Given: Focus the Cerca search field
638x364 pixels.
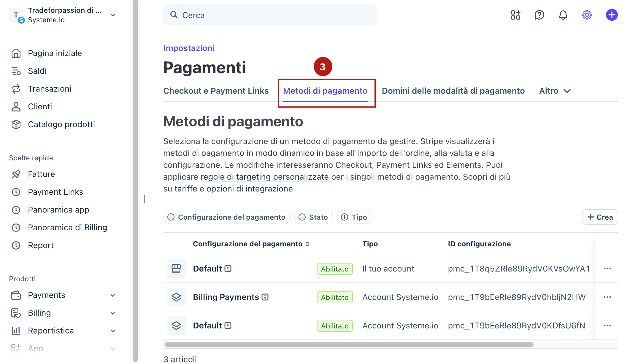Looking at the screenshot, I should coord(270,15).
